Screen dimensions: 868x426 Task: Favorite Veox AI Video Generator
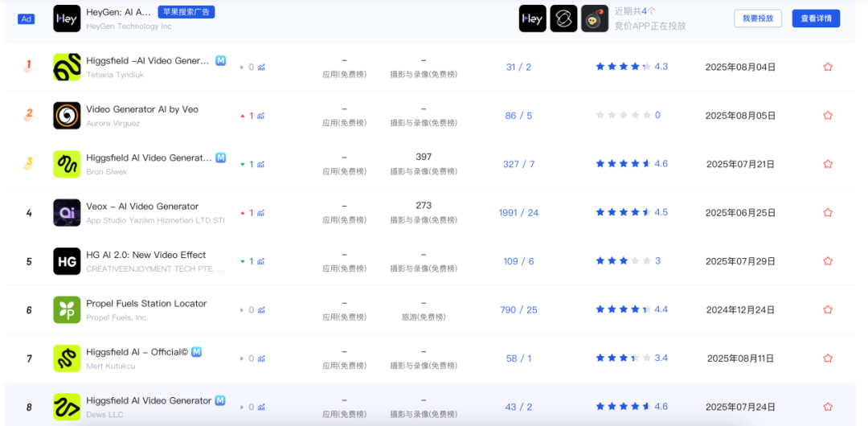828,213
